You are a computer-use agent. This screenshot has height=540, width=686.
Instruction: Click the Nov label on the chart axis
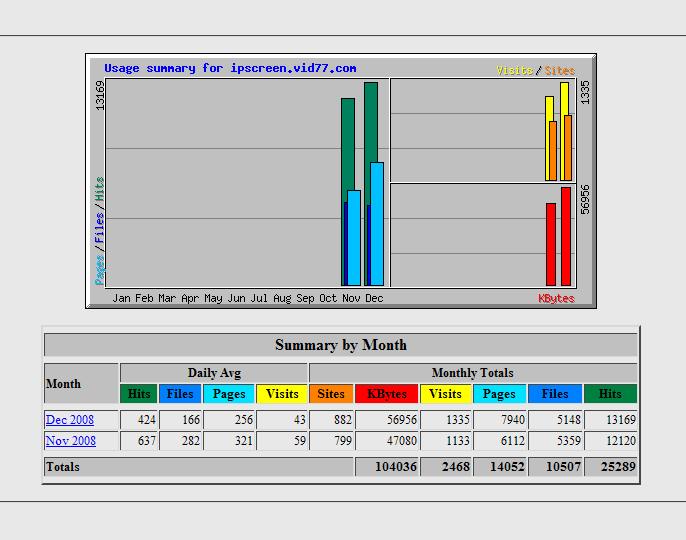351,298
